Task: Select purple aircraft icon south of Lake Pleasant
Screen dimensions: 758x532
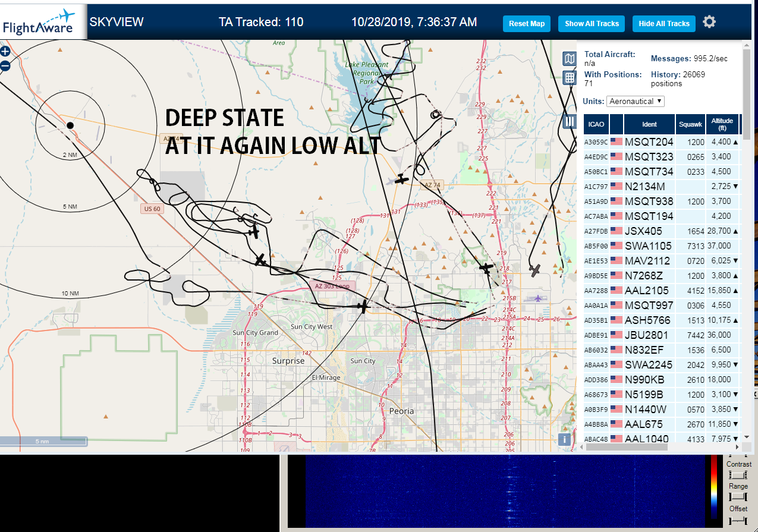Action: (x=390, y=181)
